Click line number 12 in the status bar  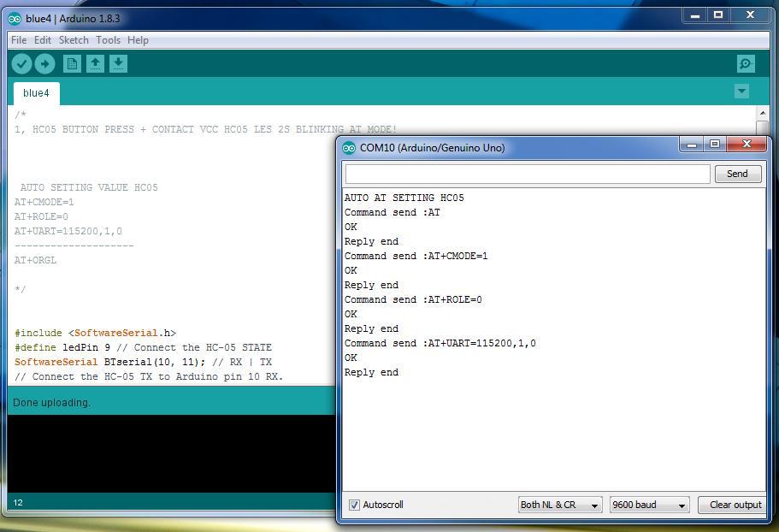coord(18,503)
